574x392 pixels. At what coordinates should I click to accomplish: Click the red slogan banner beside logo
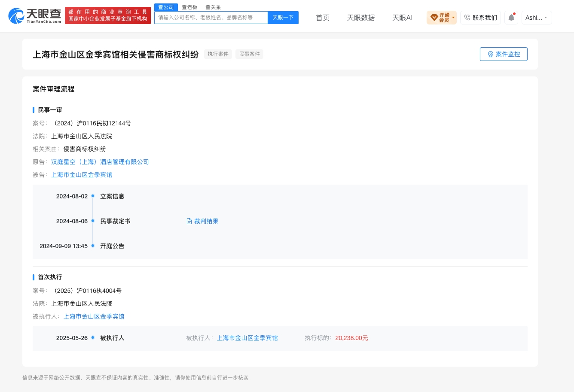[x=108, y=15]
